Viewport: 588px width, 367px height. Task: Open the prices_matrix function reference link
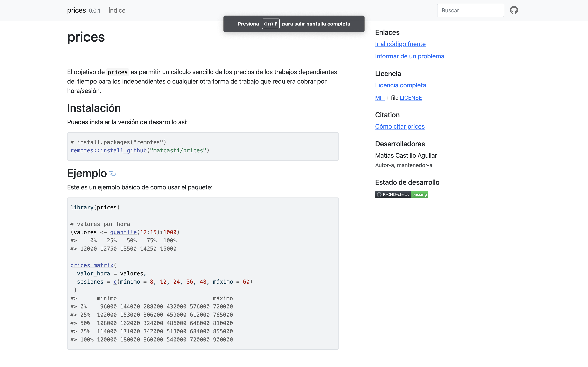[x=92, y=265]
